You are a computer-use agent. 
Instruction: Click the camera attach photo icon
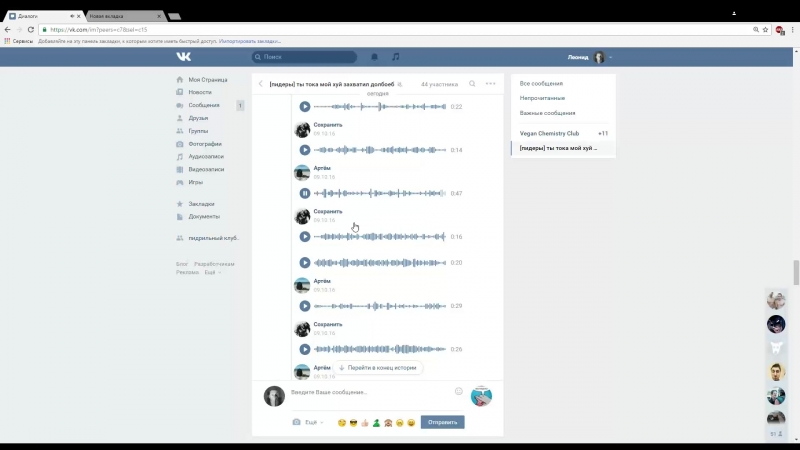(x=296, y=422)
